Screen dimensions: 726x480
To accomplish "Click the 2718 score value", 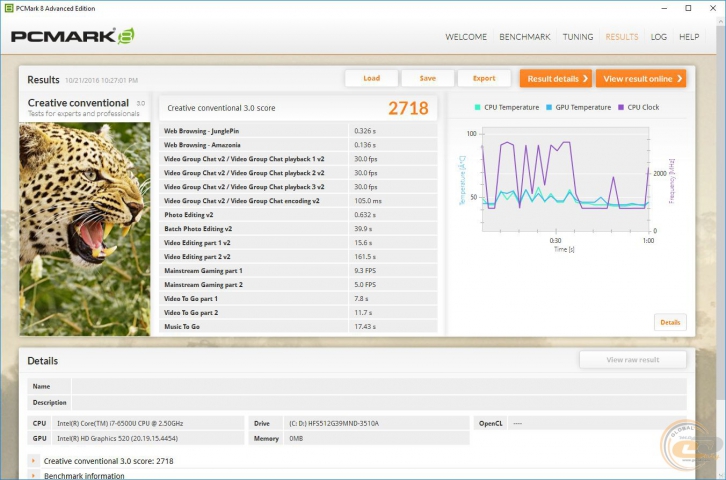I will click(x=408, y=108).
